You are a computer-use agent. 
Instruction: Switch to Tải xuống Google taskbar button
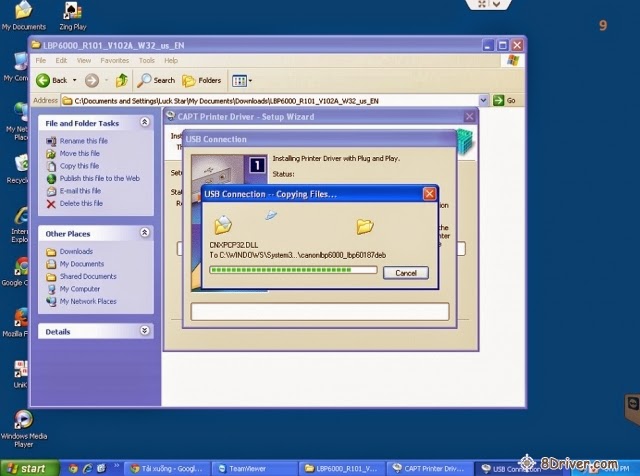point(167,469)
